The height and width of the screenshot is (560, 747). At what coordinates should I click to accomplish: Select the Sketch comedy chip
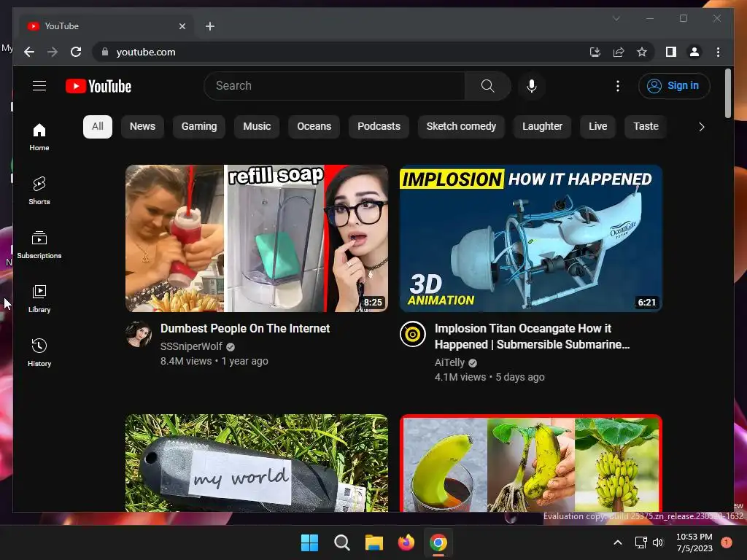[x=461, y=127]
